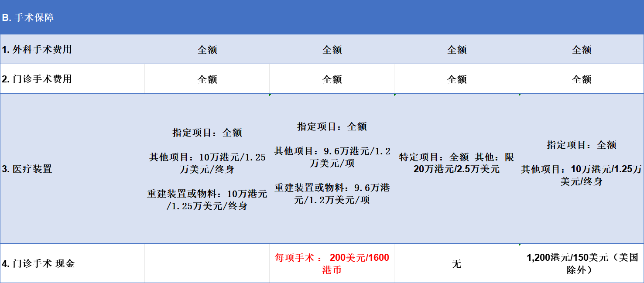The image size is (644, 283).
Task: Click the B. 手术保障 section header
Action: [28, 18]
